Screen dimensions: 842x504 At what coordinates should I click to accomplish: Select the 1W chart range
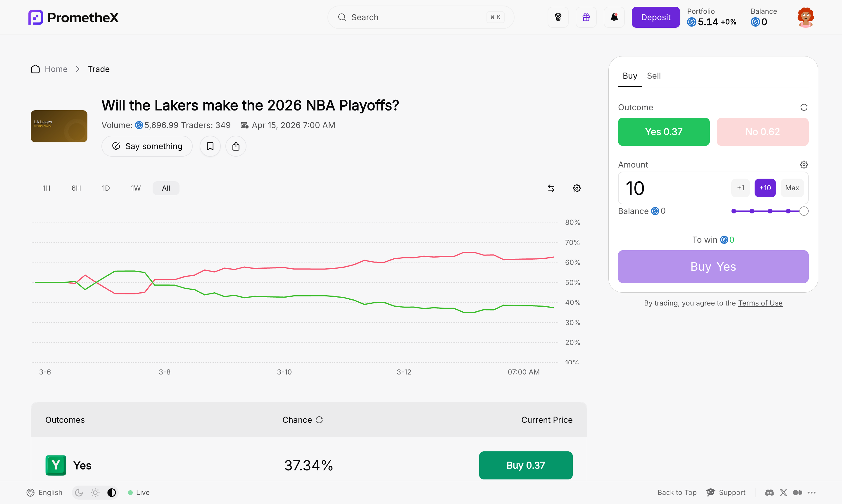point(136,188)
